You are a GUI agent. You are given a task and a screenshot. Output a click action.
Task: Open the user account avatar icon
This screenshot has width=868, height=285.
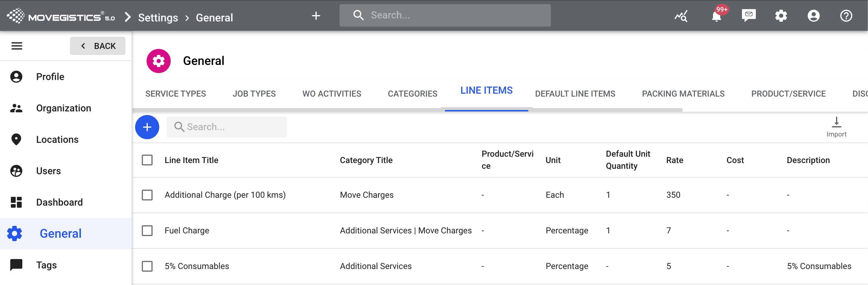point(813,16)
